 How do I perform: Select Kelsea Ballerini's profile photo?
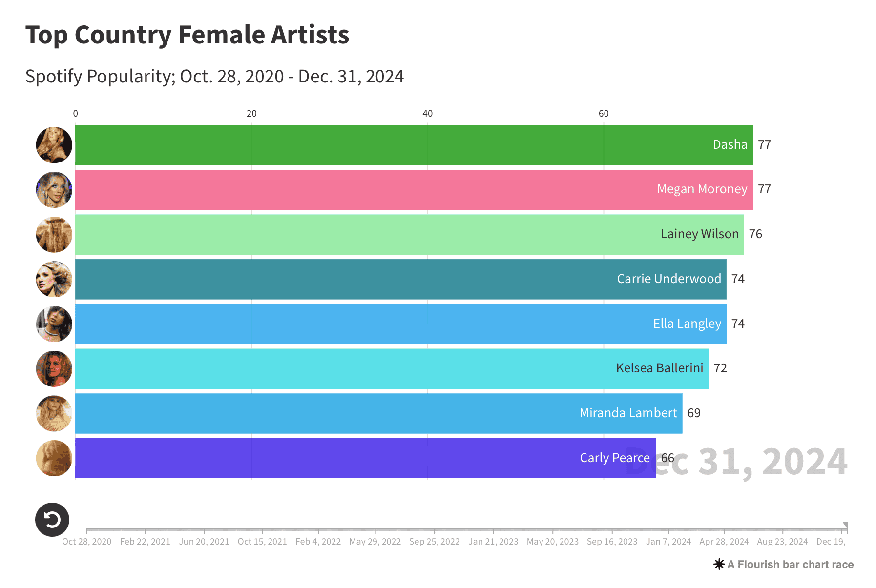(x=54, y=368)
